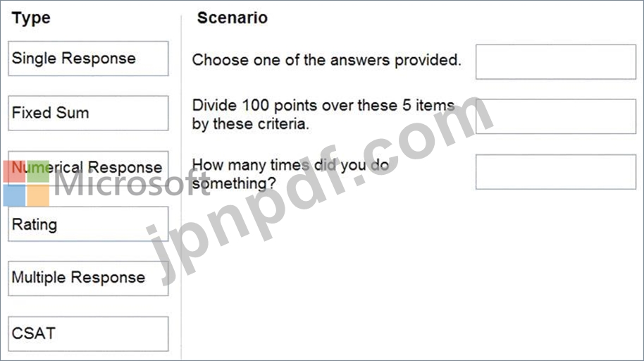
Task: Click the blue square of the Microsoft logo
Action: [x=14, y=195]
